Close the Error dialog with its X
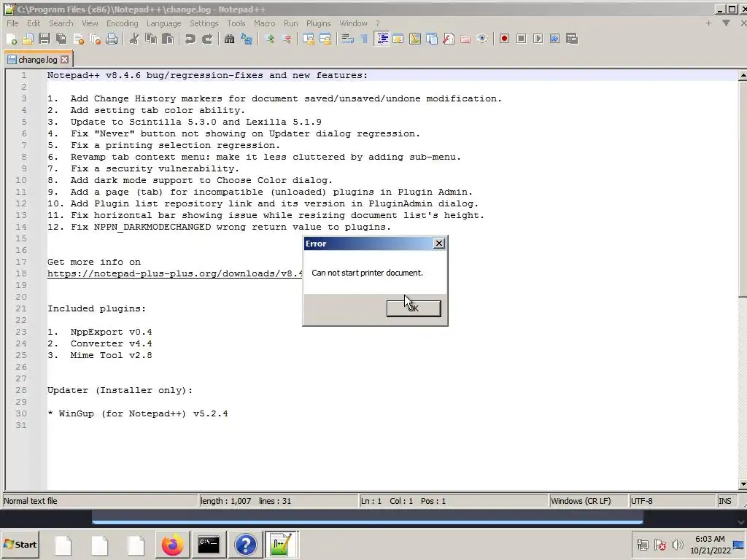The height and width of the screenshot is (560, 747). (x=438, y=244)
